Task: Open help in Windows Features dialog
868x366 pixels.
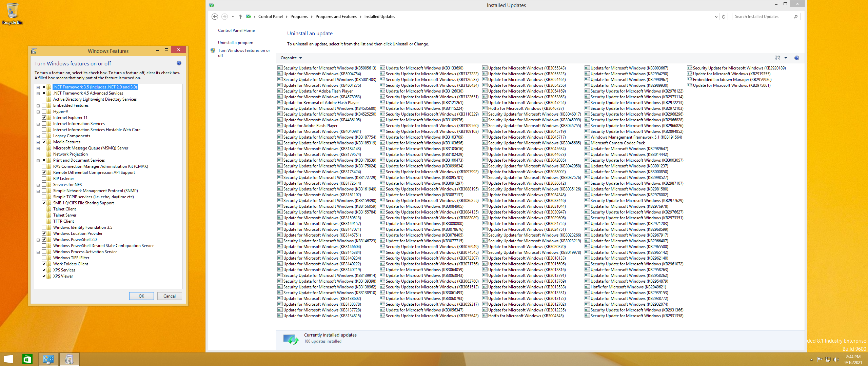Action: 179,63
